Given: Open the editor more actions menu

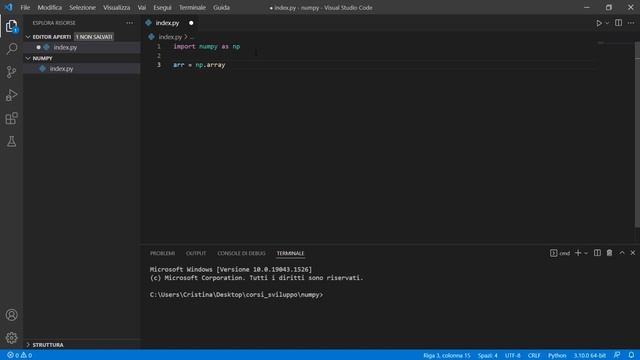Looking at the screenshot, I should [x=631, y=23].
